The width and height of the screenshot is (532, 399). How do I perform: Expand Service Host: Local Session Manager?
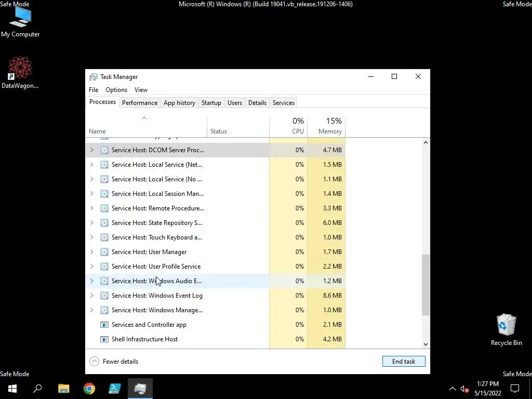point(91,194)
